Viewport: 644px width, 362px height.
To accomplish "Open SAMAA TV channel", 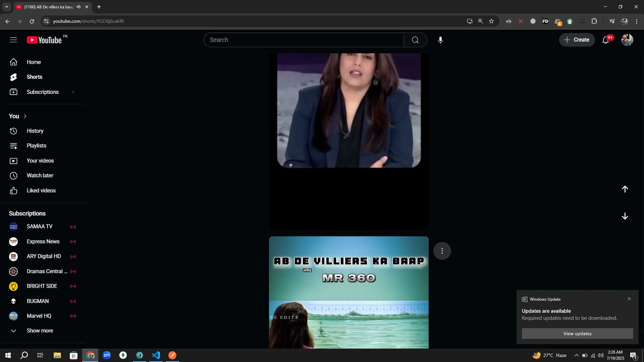I will (43, 227).
